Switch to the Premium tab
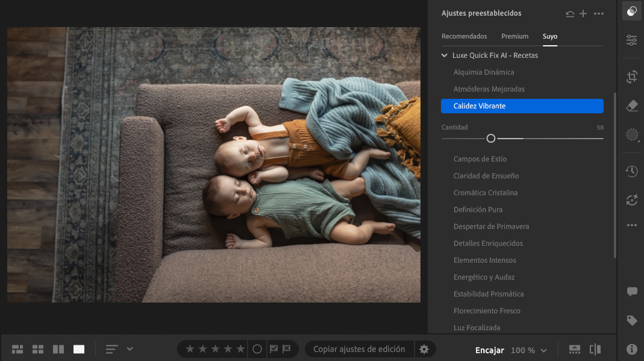The width and height of the screenshot is (644, 361). (x=514, y=36)
